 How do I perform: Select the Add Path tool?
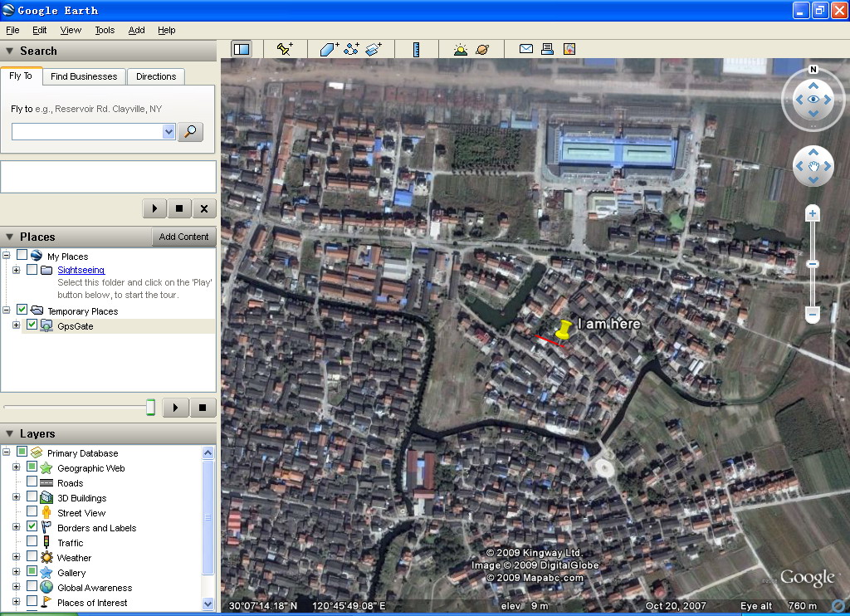tap(351, 49)
